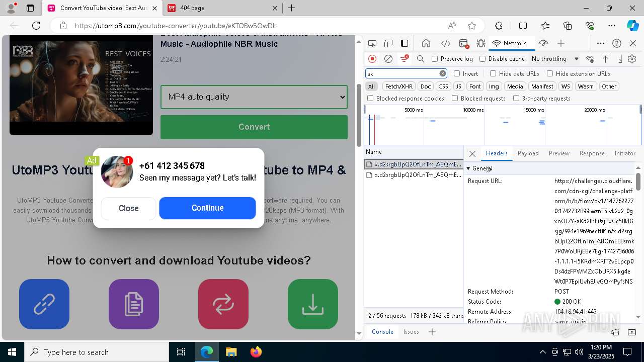Open the Elements tool icon
Viewport: 644px width, 362px height.
[x=445, y=43]
